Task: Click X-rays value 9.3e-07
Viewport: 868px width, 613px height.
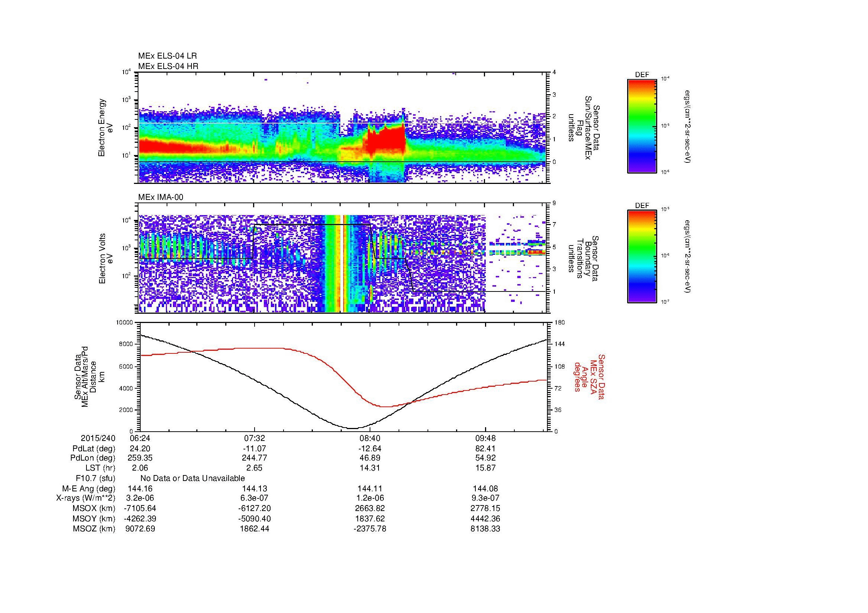Action: pyautogui.click(x=485, y=498)
